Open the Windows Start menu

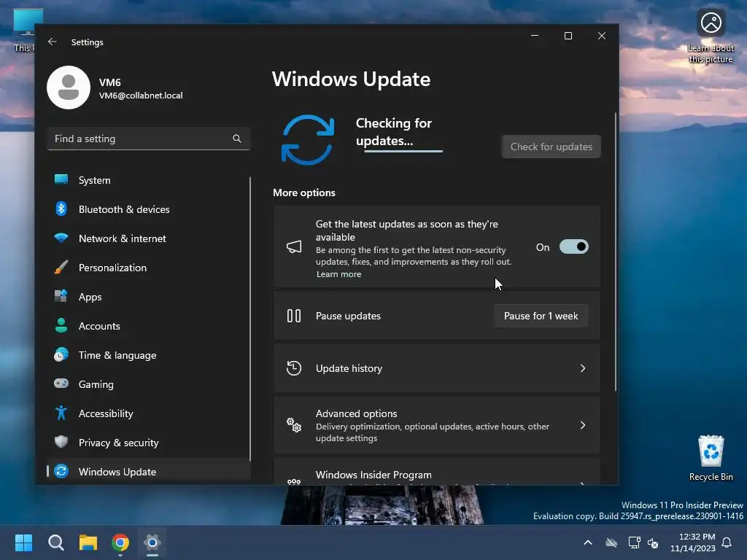tap(24, 542)
